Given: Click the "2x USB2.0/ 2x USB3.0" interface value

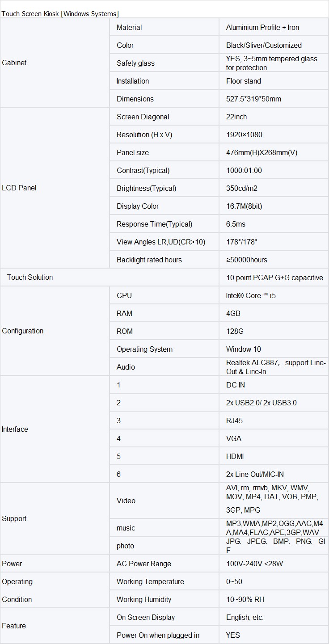Looking at the screenshot, I should (x=261, y=403).
